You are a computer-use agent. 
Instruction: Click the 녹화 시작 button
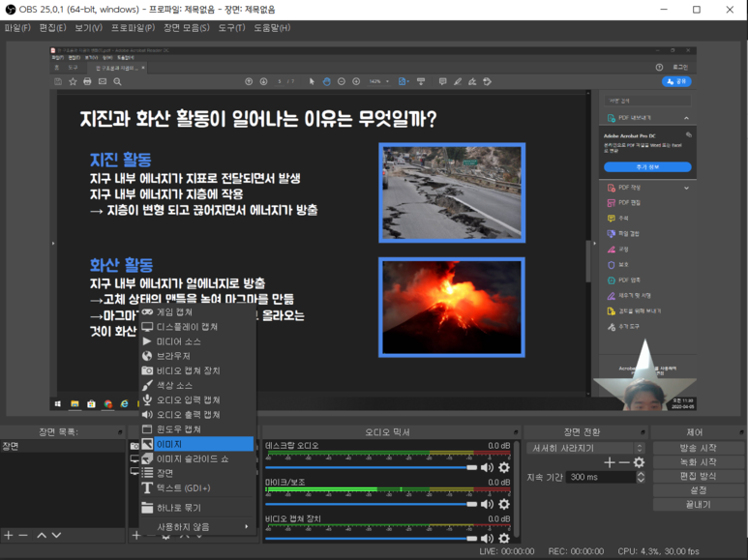point(699,462)
